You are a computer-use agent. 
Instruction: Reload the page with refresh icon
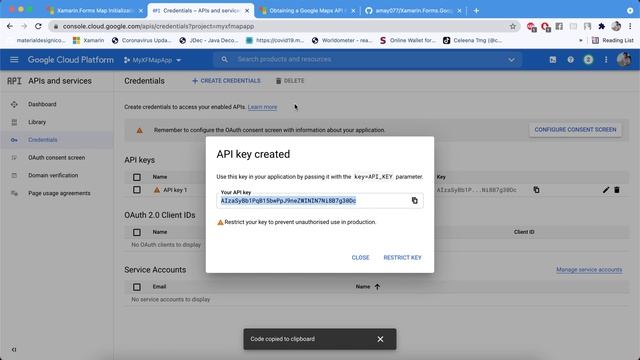coord(38,26)
